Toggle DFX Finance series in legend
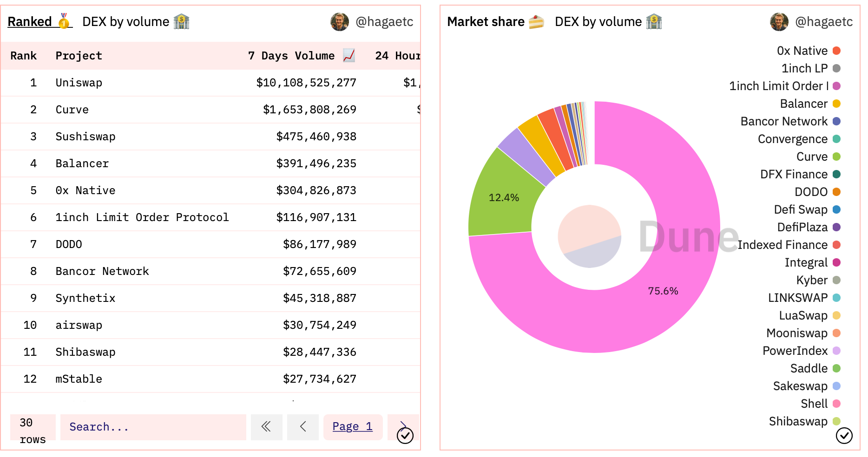The image size is (868, 457). click(x=800, y=174)
